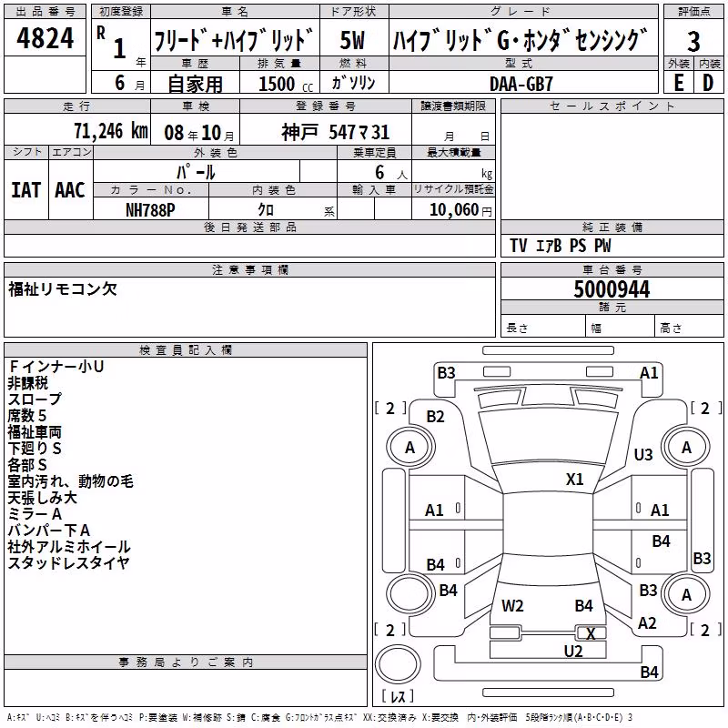Click the seating capacity 6人

pyautogui.click(x=391, y=173)
